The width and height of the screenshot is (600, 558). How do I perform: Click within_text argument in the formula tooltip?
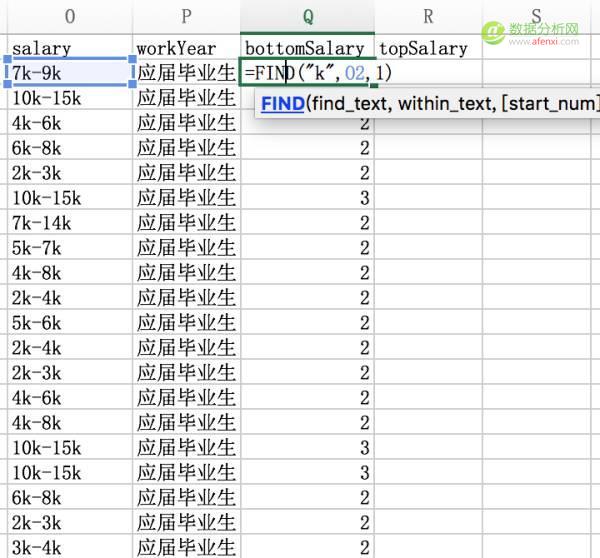[x=447, y=104]
